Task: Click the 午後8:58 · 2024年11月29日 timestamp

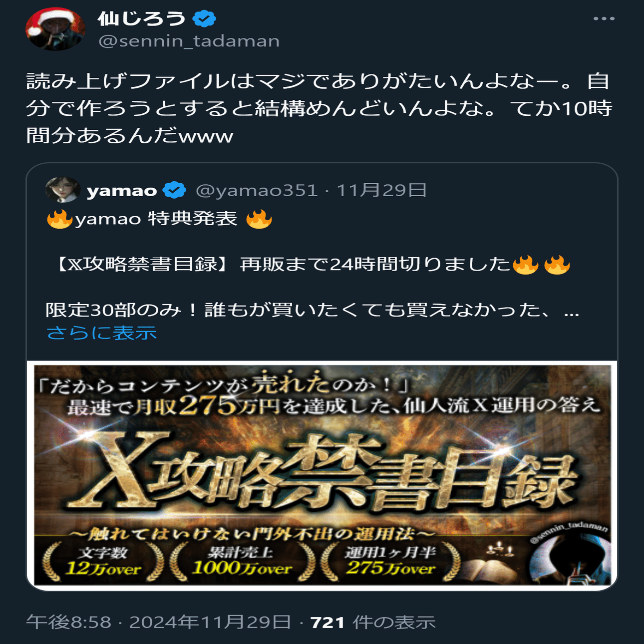Action: (x=159, y=622)
